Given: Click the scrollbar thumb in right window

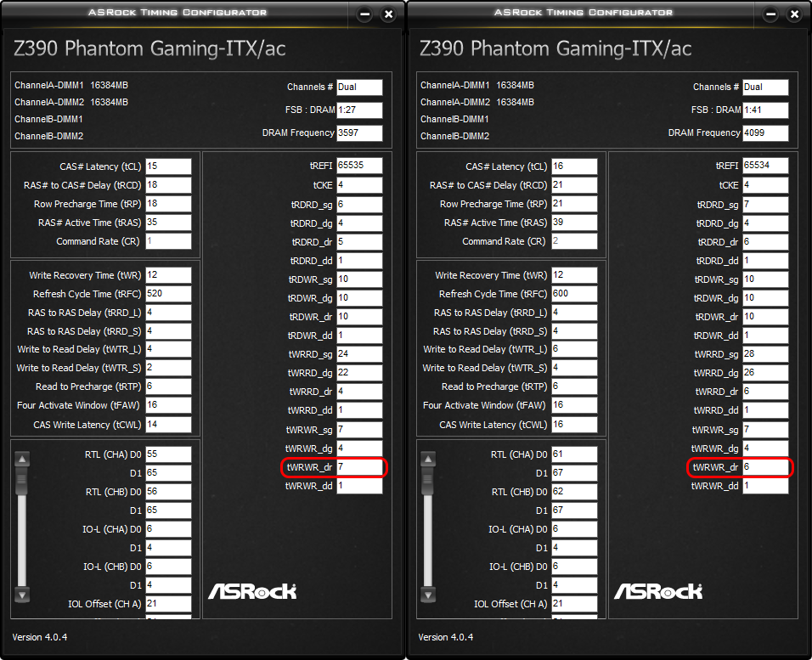Looking at the screenshot, I should tap(428, 481).
